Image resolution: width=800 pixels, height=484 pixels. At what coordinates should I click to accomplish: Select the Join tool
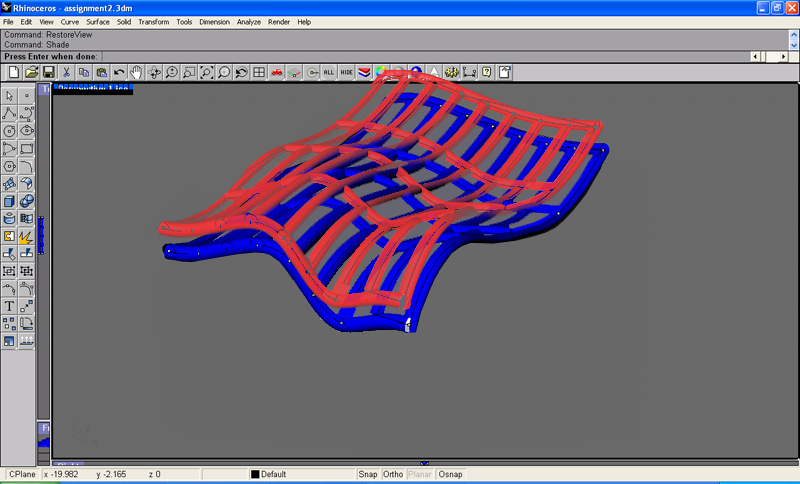[x=9, y=236]
